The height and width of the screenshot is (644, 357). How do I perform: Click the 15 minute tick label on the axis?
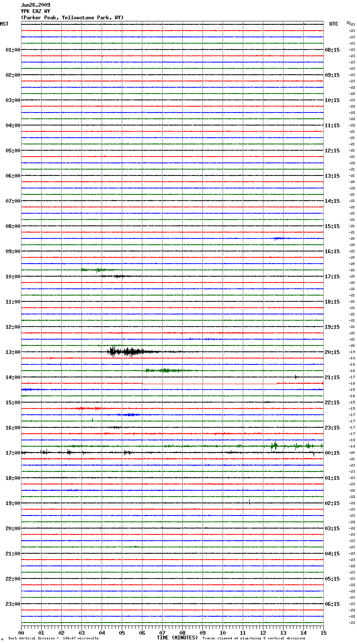323,633
